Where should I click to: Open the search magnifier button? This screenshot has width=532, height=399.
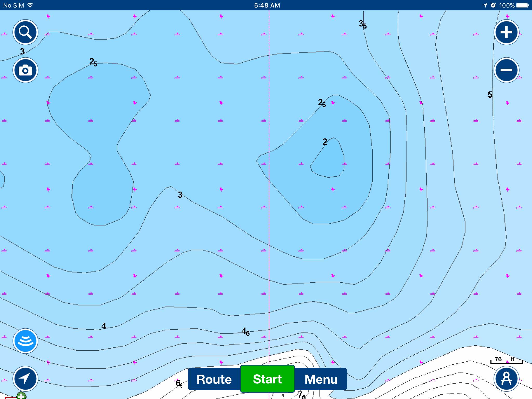(x=25, y=32)
